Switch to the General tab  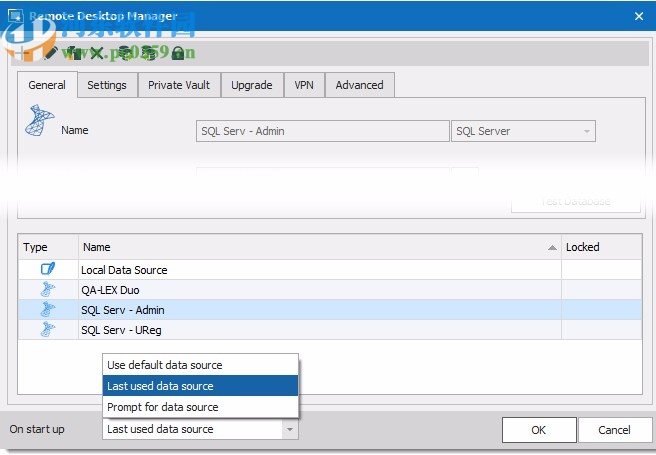[47, 85]
